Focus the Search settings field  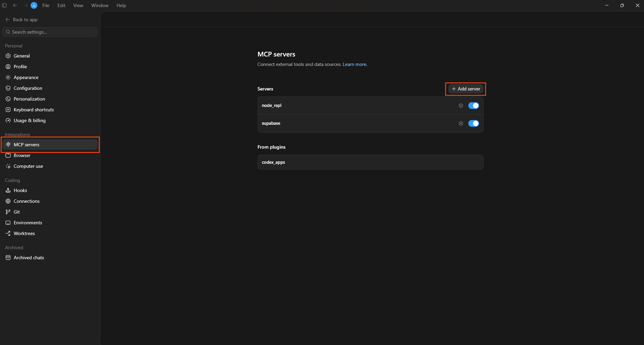[x=50, y=32]
